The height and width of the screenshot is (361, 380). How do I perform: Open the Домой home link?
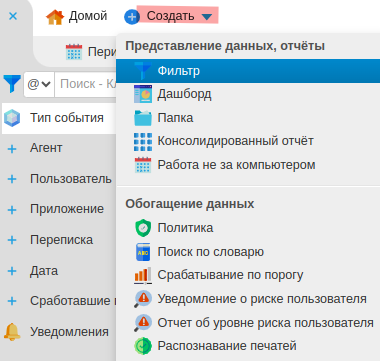[76, 16]
